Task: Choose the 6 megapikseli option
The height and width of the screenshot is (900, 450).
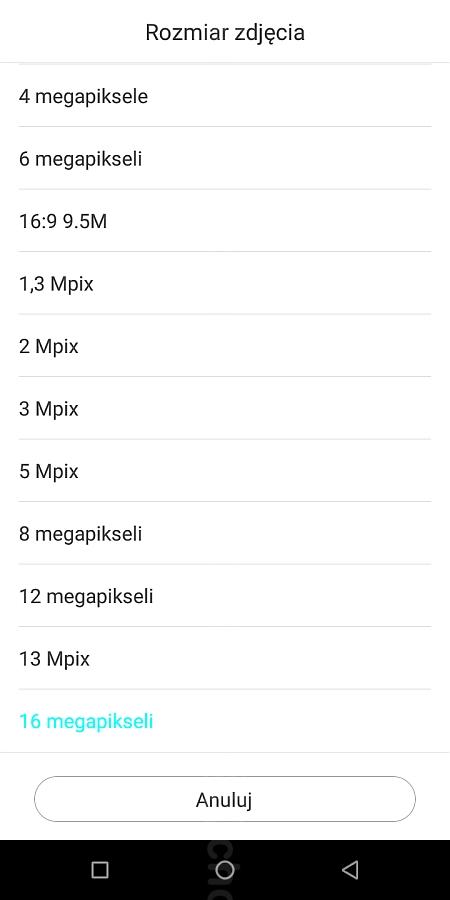Action: pyautogui.click(x=225, y=158)
